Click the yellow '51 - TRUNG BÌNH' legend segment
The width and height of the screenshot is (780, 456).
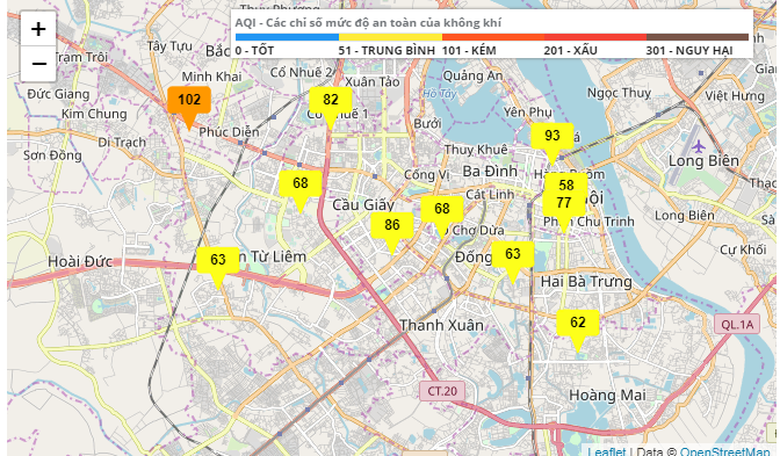[390, 37]
